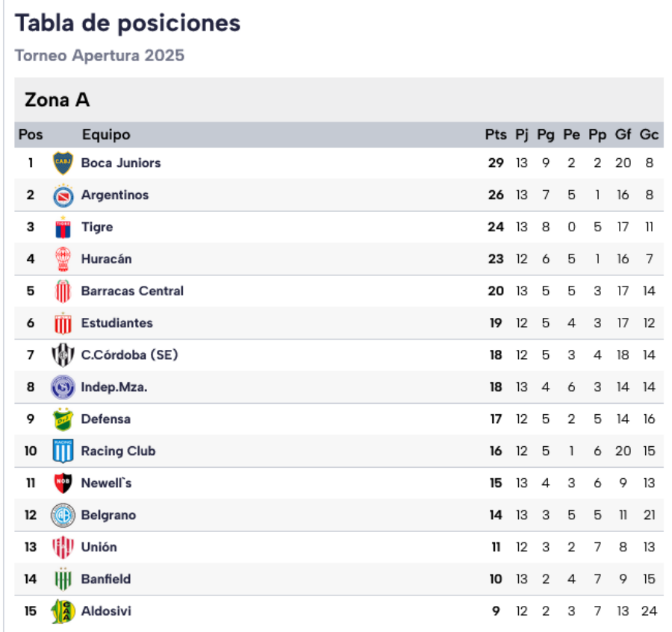Click the Argentinos club badge
This screenshot has height=632, width=672.
[x=63, y=195]
